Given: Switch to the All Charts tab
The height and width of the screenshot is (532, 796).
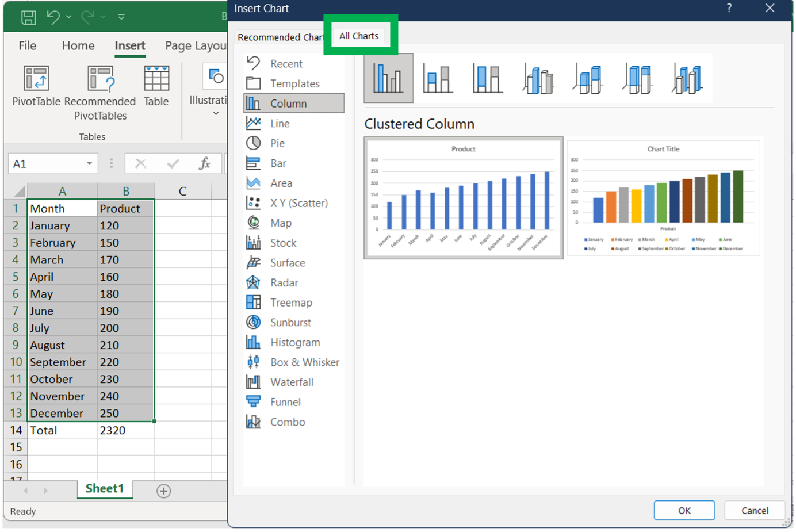Looking at the screenshot, I should click(359, 35).
